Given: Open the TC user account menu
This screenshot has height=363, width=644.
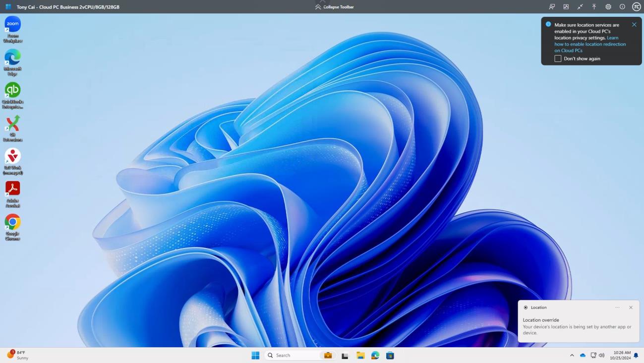Looking at the screenshot, I should coord(637,7).
